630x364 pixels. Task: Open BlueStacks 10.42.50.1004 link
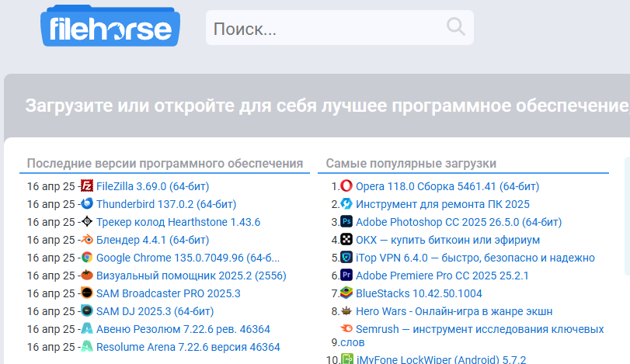tap(419, 293)
